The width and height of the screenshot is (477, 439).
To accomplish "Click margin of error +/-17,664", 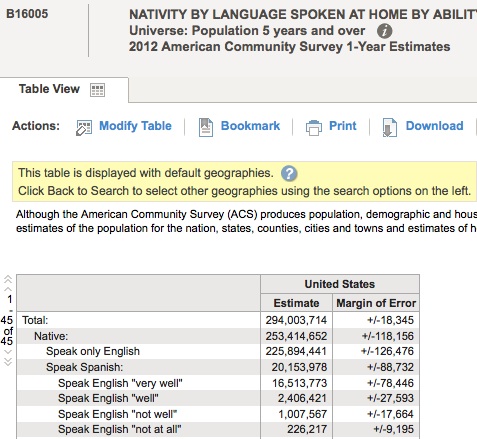I will click(390, 414).
